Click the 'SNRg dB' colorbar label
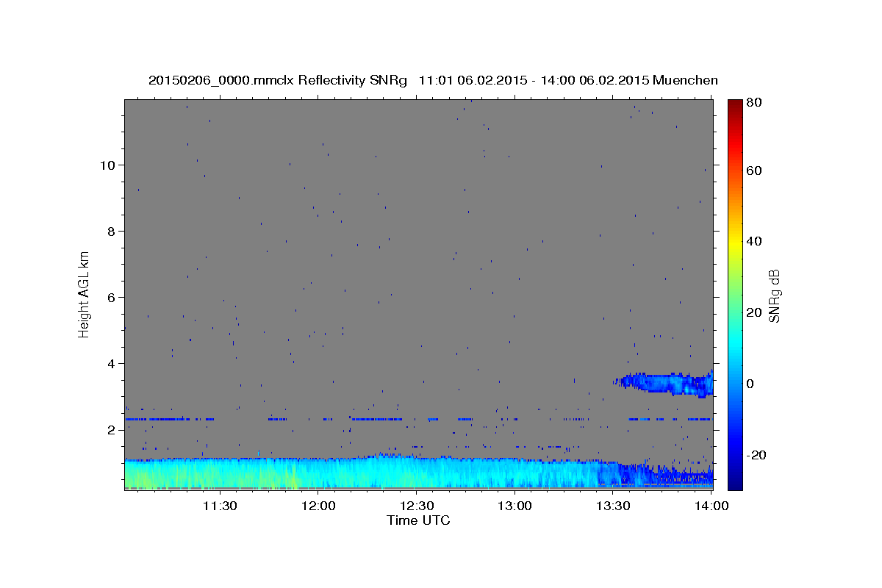 tap(774, 295)
